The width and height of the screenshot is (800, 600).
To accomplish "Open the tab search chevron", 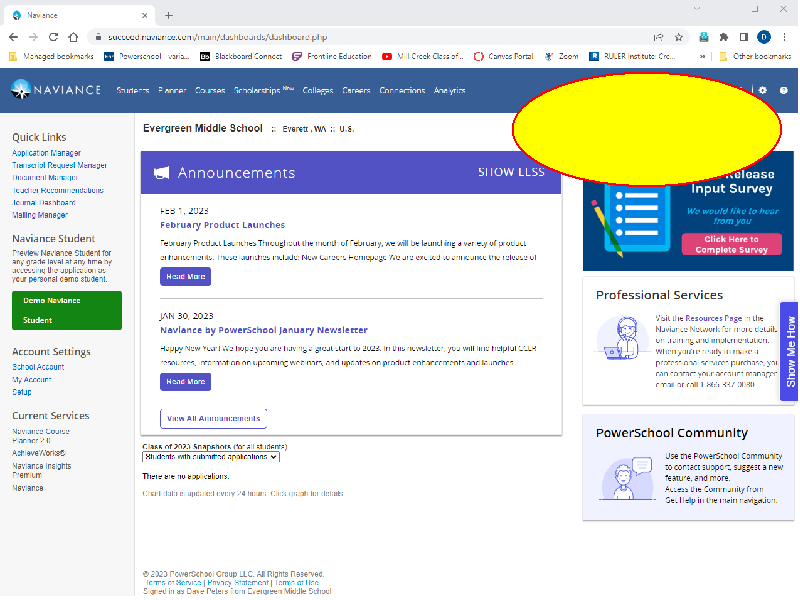I will tap(697, 9).
